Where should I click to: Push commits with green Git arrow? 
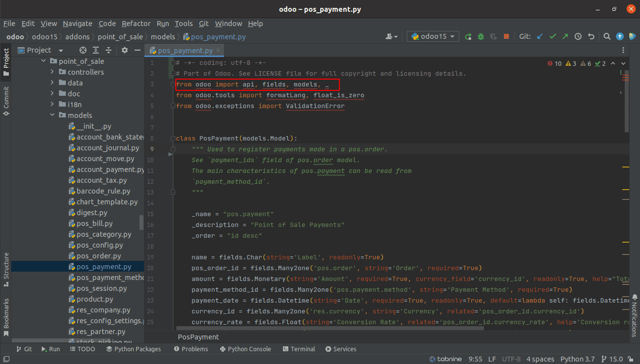pos(565,36)
